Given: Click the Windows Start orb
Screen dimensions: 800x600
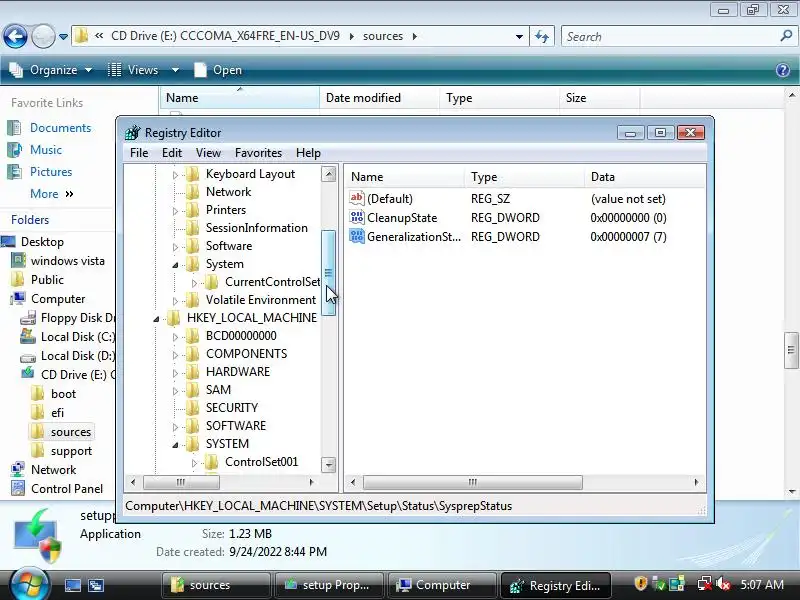Looking at the screenshot, I should [29, 584].
